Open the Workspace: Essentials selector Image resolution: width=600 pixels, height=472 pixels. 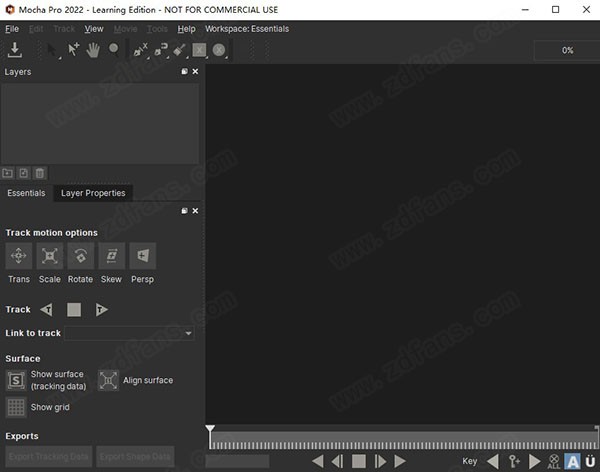[247, 29]
